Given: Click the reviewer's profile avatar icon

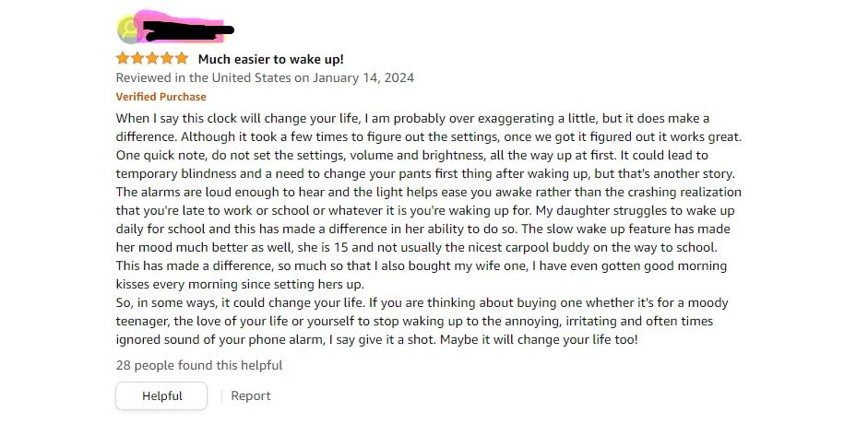Looking at the screenshot, I should [x=130, y=30].
